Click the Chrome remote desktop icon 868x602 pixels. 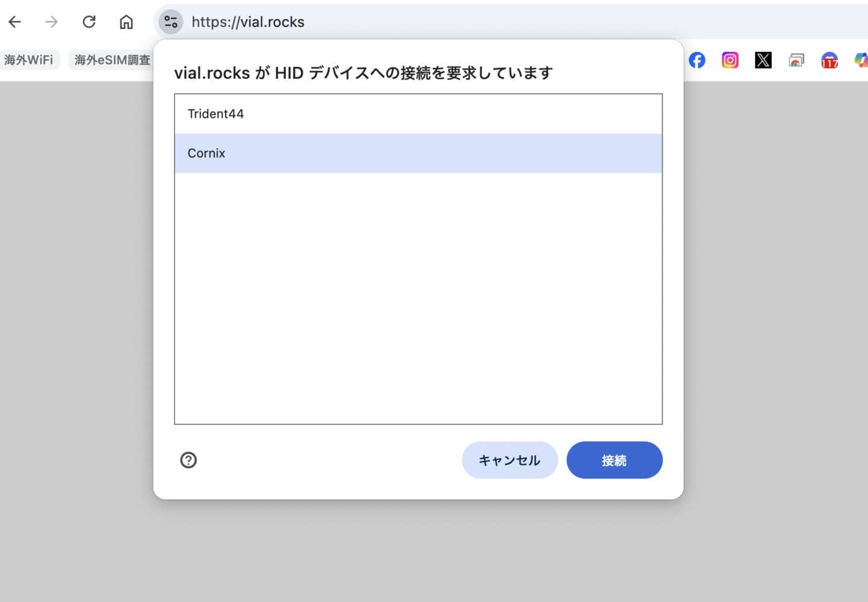tap(796, 60)
